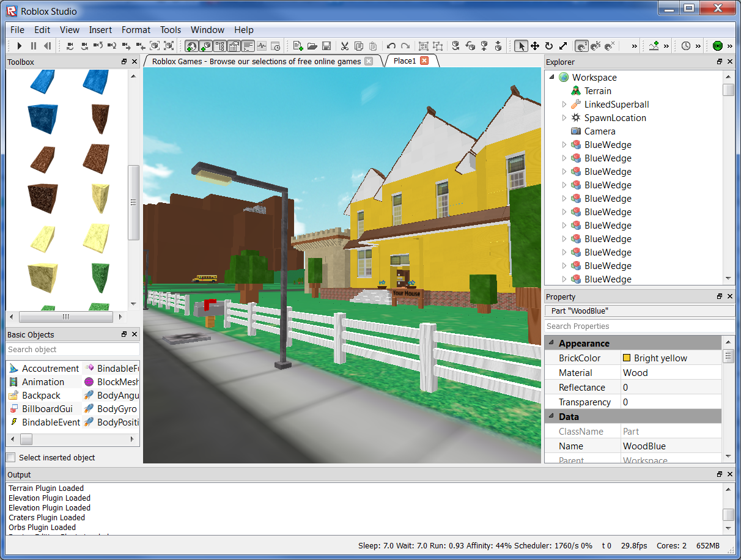Click SpawnLocation in the Explorer
The width and height of the screenshot is (741, 560).
tap(616, 117)
